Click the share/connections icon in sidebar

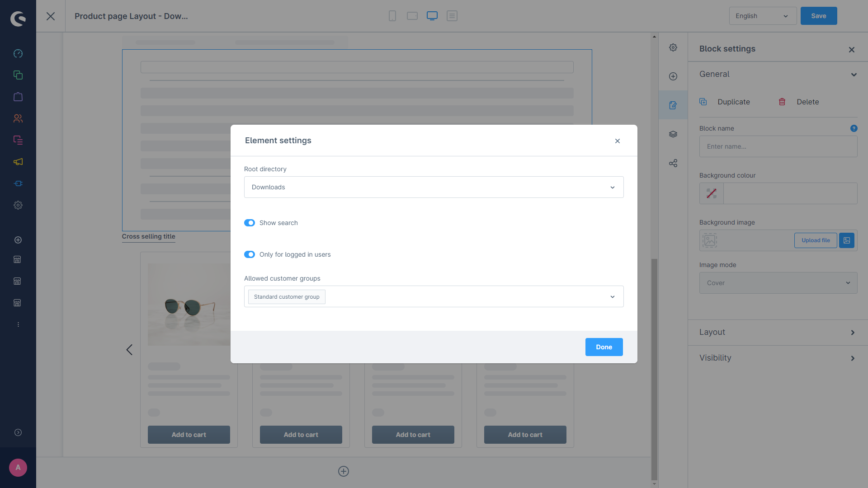[672, 163]
